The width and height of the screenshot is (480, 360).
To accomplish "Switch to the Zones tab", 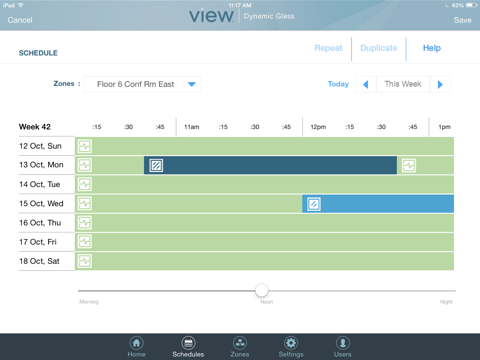I will (x=240, y=347).
